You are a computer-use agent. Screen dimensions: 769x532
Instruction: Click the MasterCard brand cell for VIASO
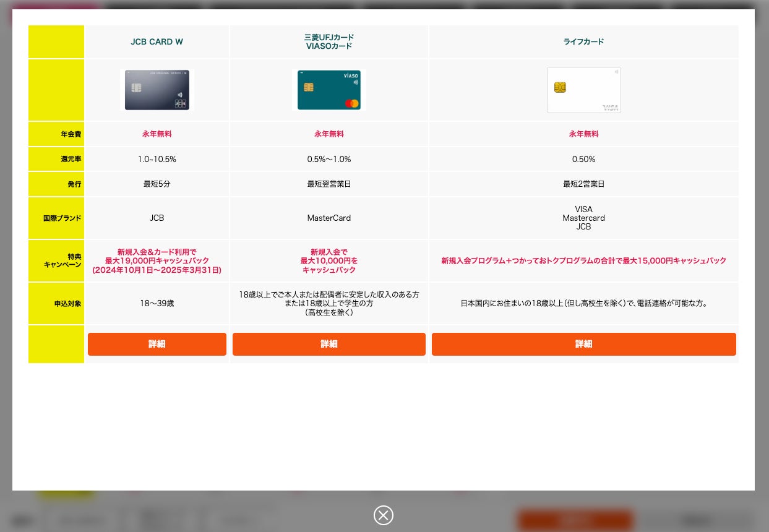click(x=329, y=218)
